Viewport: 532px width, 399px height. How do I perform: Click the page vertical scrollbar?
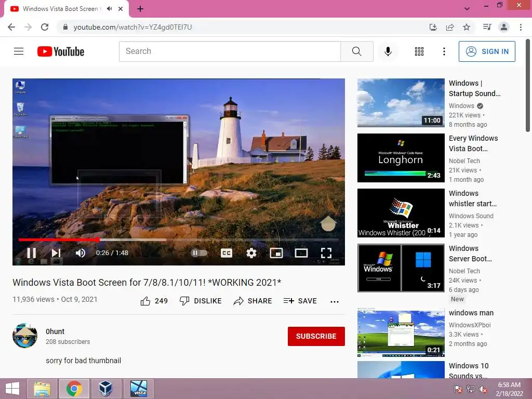(528, 85)
